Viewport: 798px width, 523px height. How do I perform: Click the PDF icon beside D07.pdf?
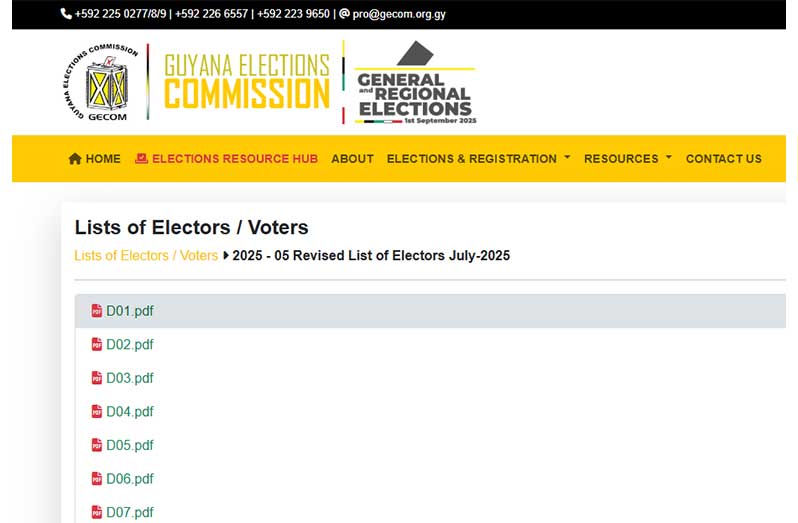click(x=97, y=512)
